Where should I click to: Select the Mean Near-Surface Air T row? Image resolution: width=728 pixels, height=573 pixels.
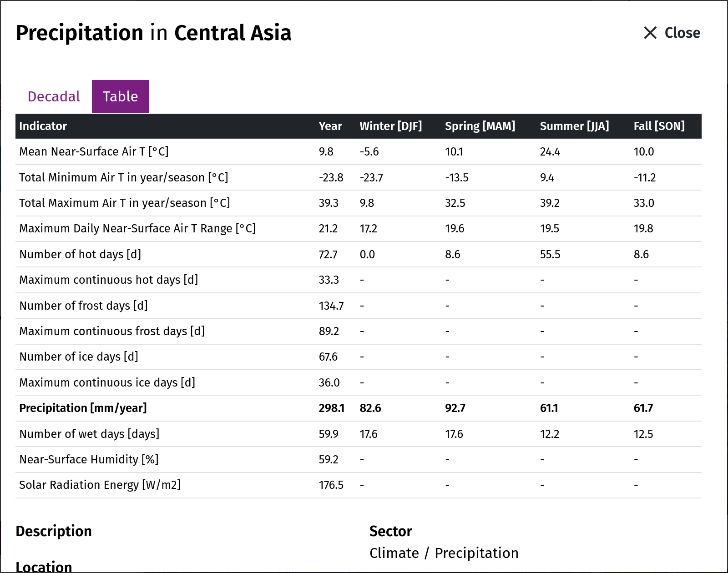[x=359, y=152]
